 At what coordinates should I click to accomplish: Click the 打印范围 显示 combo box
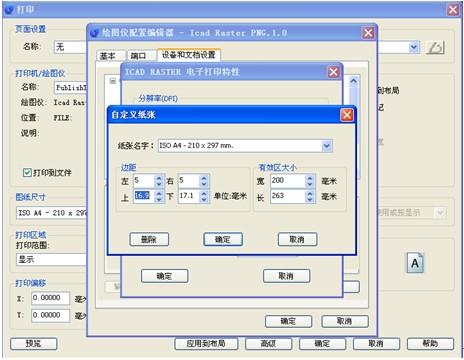pyautogui.click(x=52, y=259)
